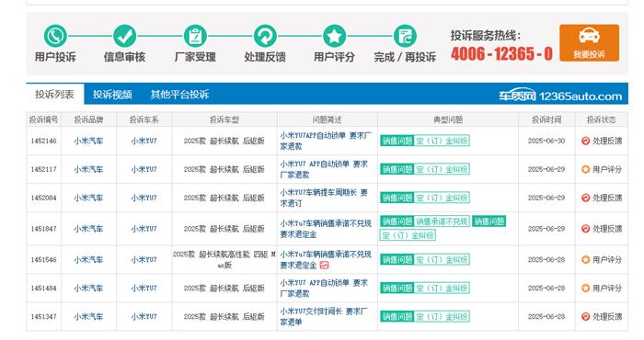The height and width of the screenshot is (340, 644).
Task: Click the 处理反馈 status icon for 1452146
Action: click(586, 141)
